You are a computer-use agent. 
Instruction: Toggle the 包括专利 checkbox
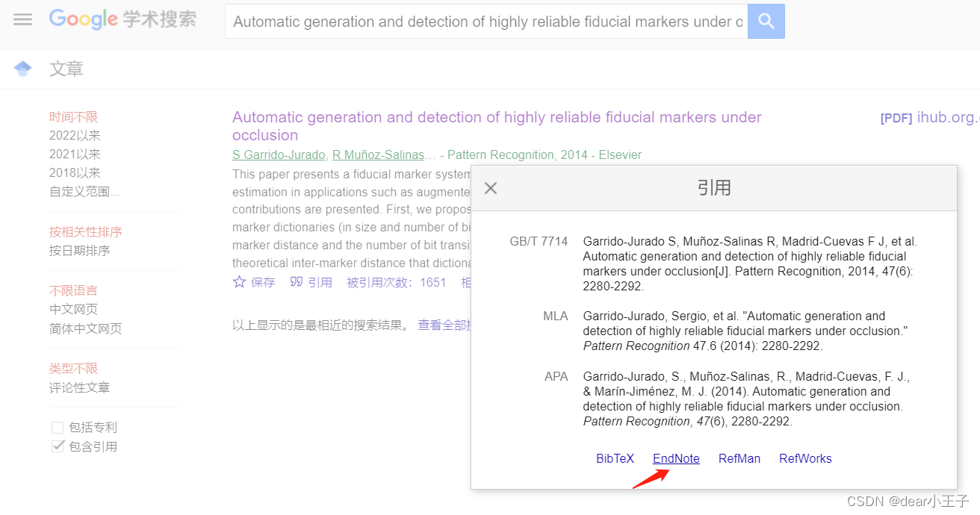(58, 428)
